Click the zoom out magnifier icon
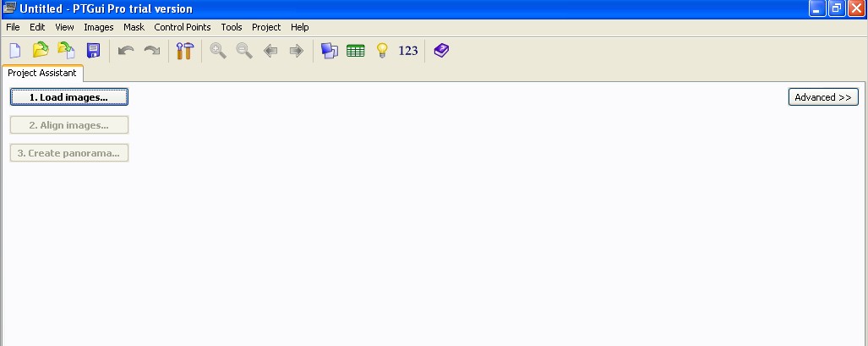The width and height of the screenshot is (868, 346). tap(244, 52)
